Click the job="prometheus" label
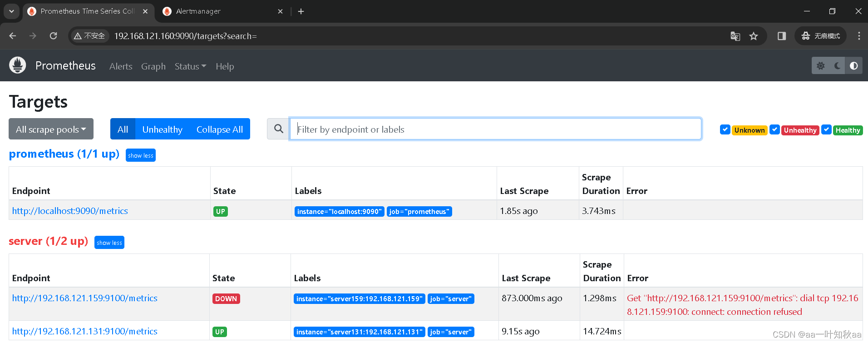Viewport: 868px width, 343px height. [x=419, y=211]
